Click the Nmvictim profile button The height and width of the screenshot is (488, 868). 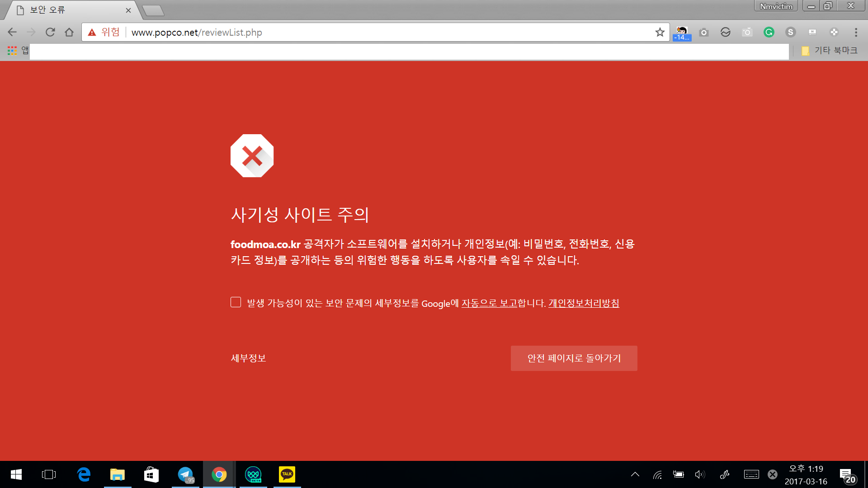tap(776, 6)
